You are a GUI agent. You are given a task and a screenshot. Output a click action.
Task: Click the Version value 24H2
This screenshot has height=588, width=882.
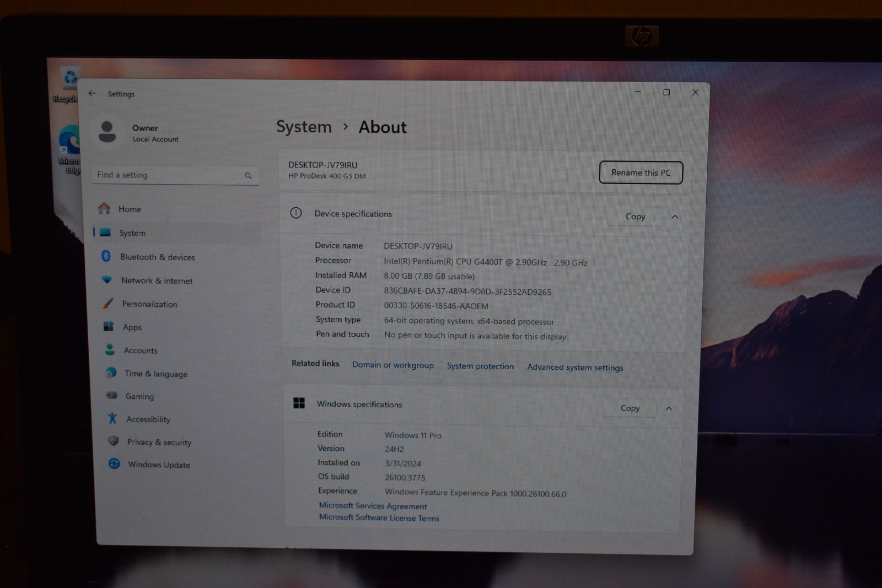[394, 449]
